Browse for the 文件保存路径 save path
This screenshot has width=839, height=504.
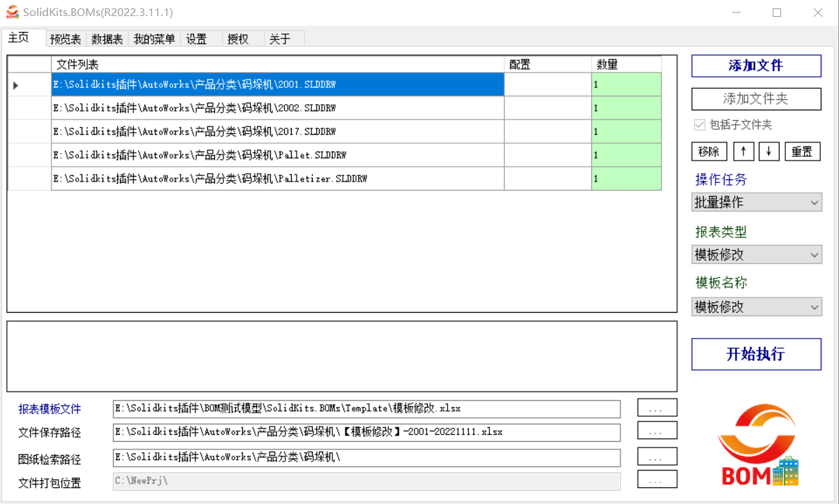pyautogui.click(x=656, y=431)
